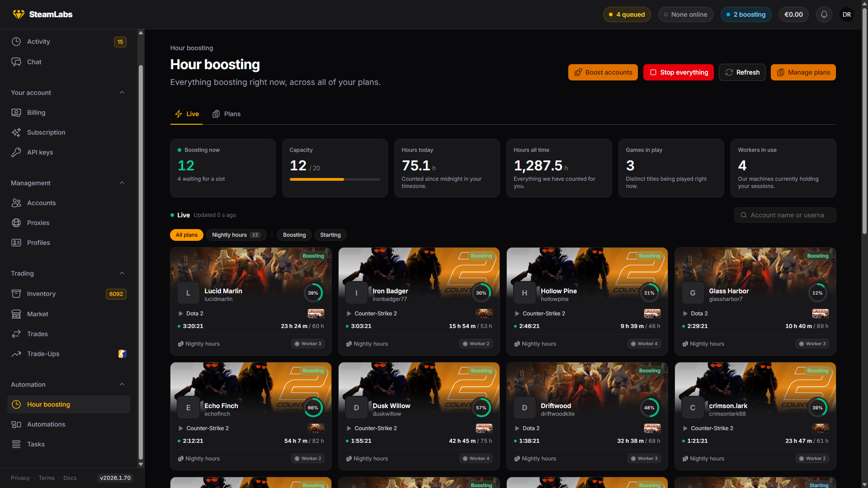The image size is (868, 488).
Task: Click Manage plans button
Action: [x=803, y=72]
